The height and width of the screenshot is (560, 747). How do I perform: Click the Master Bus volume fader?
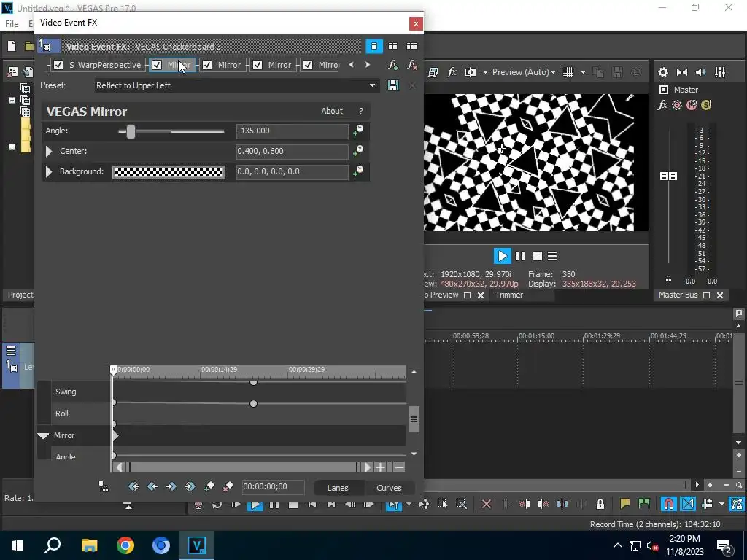pos(668,176)
